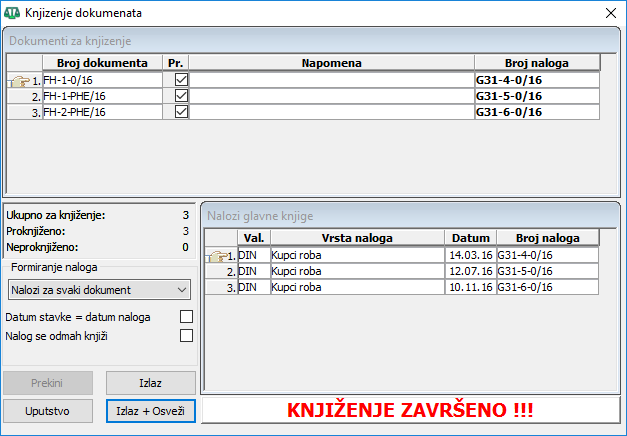The image size is (627, 436).
Task: Click Napomena field for document FH-2-PHE/16
Action: (x=331, y=112)
